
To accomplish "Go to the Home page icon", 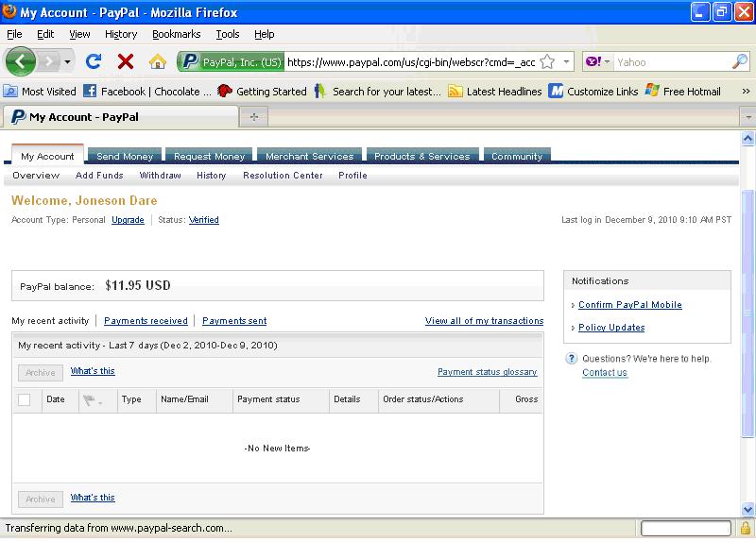I will (157, 61).
